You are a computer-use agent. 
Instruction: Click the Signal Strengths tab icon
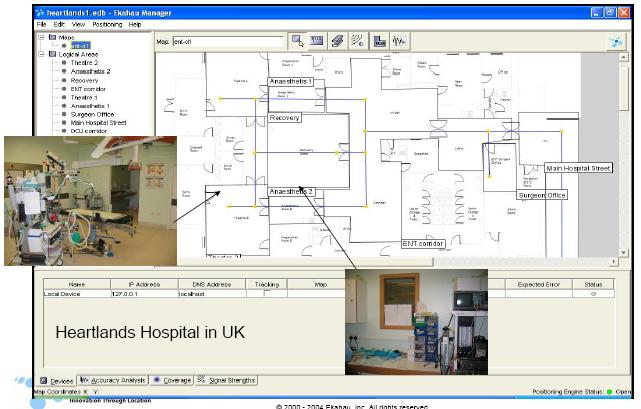[201, 380]
